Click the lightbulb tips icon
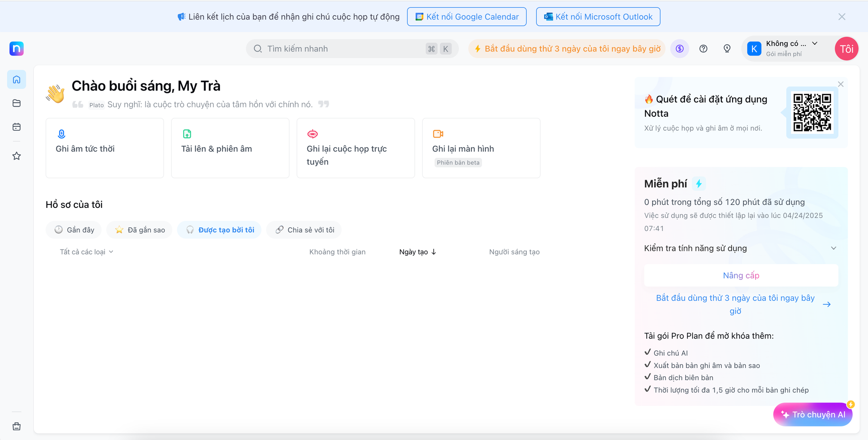This screenshot has width=868, height=440. (727, 49)
